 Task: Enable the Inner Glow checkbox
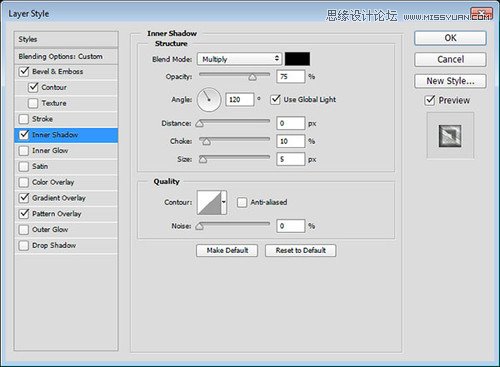pyautogui.click(x=24, y=151)
